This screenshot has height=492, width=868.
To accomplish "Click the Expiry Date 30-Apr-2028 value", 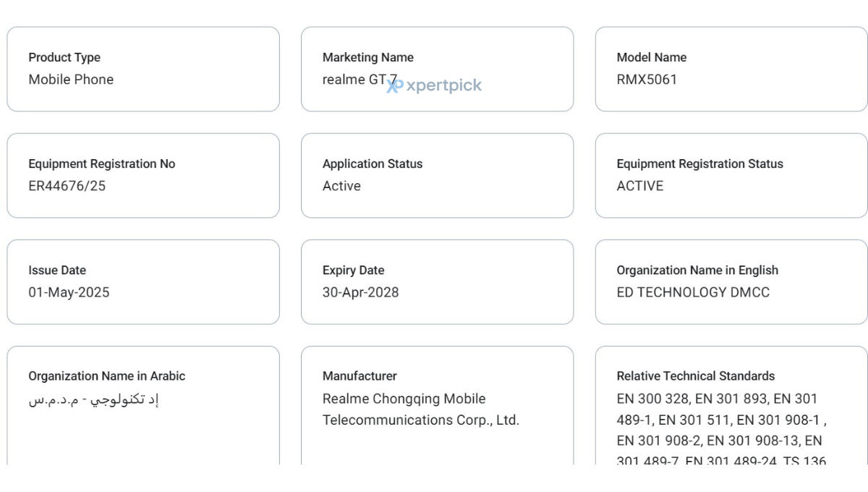I will point(360,292).
